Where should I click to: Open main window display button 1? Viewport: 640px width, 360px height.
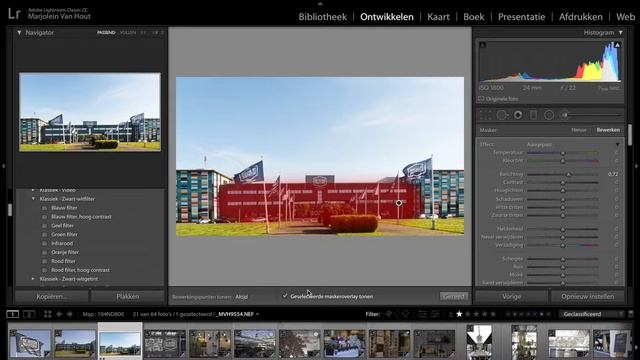[x=13, y=314]
